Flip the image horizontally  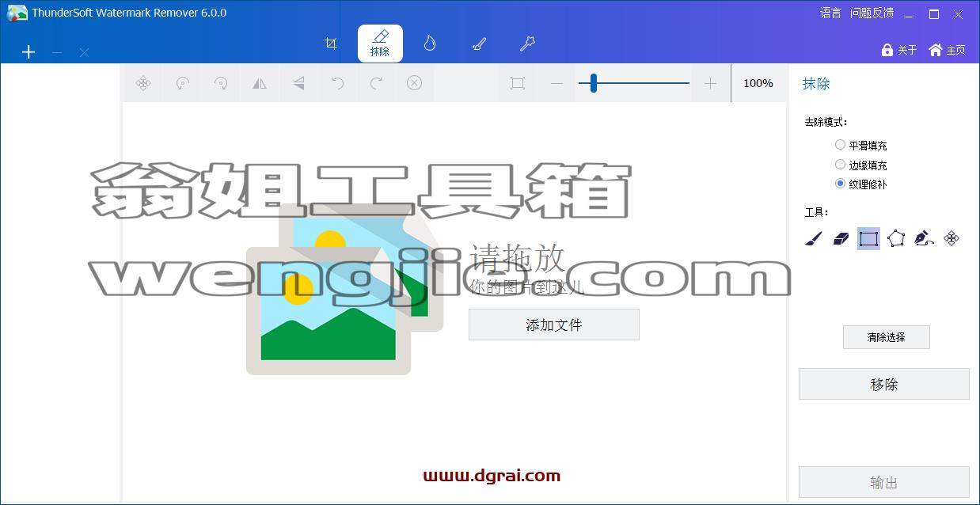(x=260, y=83)
